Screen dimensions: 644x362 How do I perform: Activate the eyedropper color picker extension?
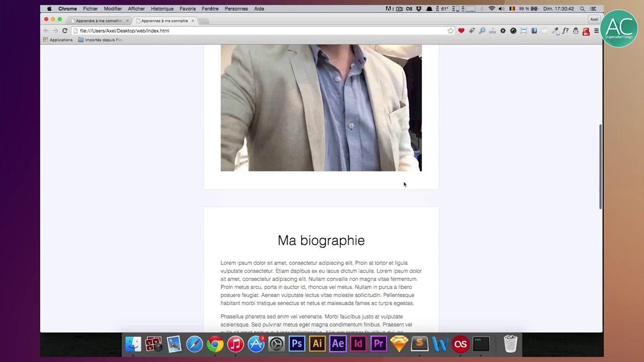tap(555, 31)
